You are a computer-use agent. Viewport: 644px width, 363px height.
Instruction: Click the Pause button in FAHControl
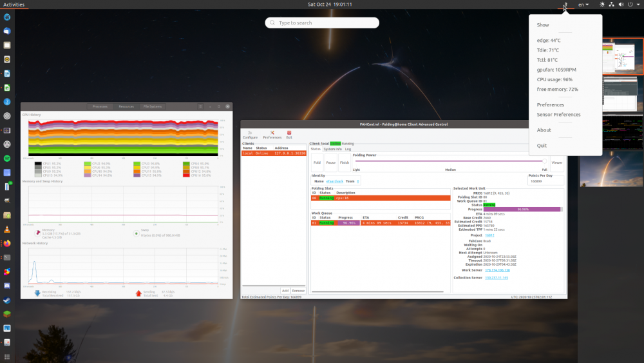point(330,162)
